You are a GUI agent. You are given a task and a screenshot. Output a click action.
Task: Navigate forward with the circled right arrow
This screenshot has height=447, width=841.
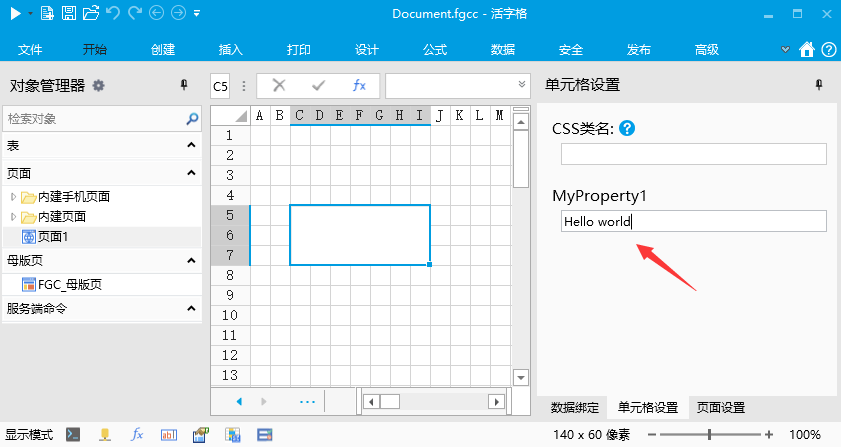(178, 13)
